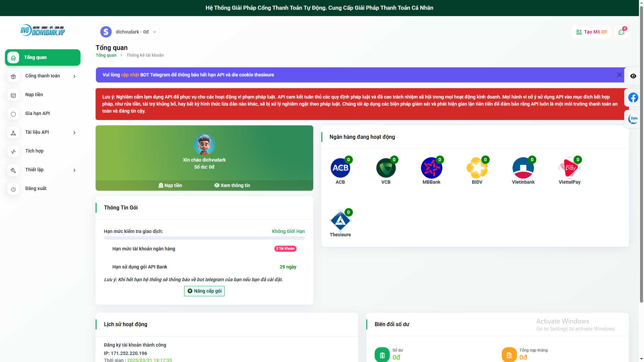This screenshot has width=644, height=362.
Task: Select the Thesieure icon
Action: [340, 220]
